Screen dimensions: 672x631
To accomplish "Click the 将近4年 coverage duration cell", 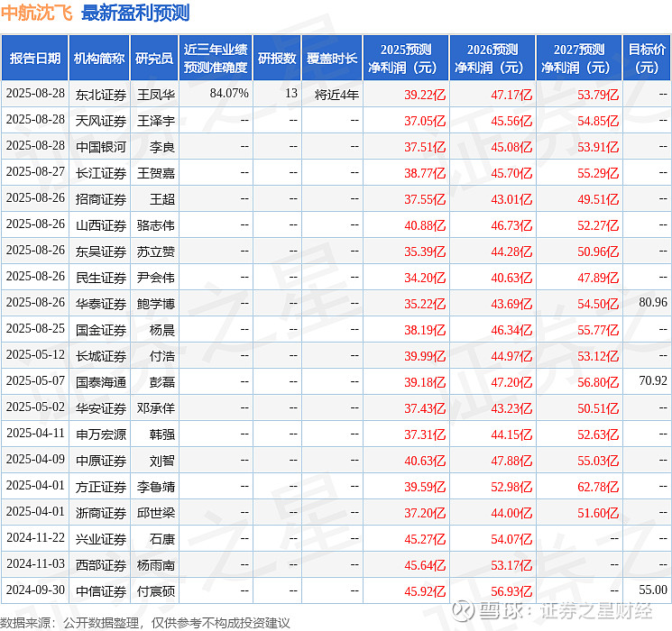I will pos(336,94).
